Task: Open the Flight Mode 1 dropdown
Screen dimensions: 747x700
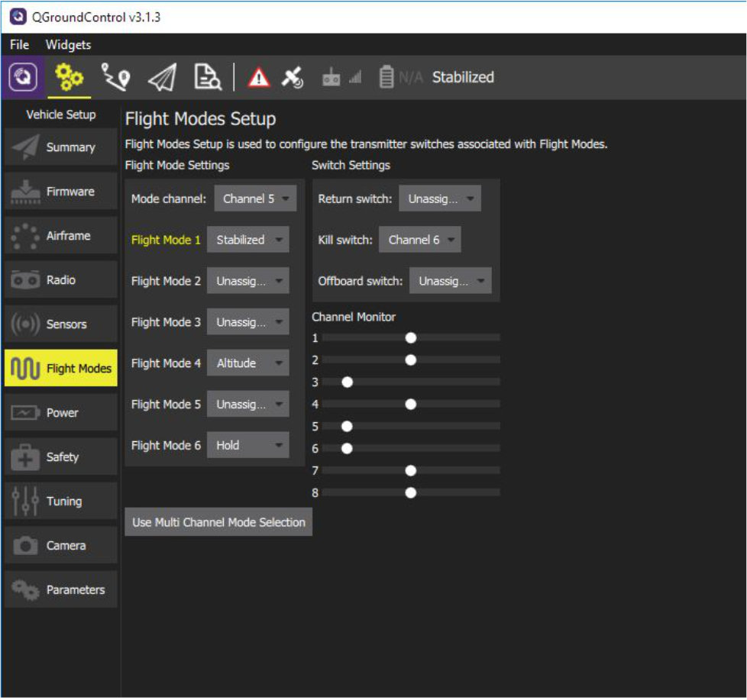Action: click(x=247, y=240)
